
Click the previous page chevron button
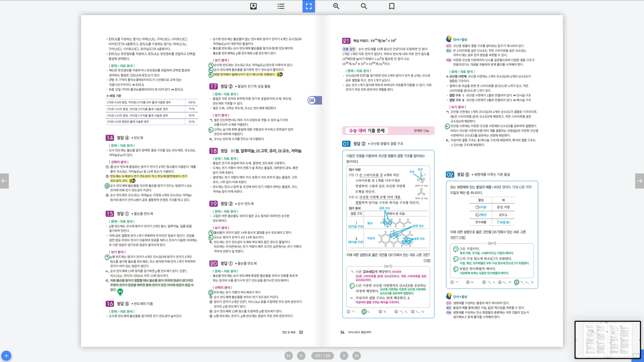pos(301,356)
